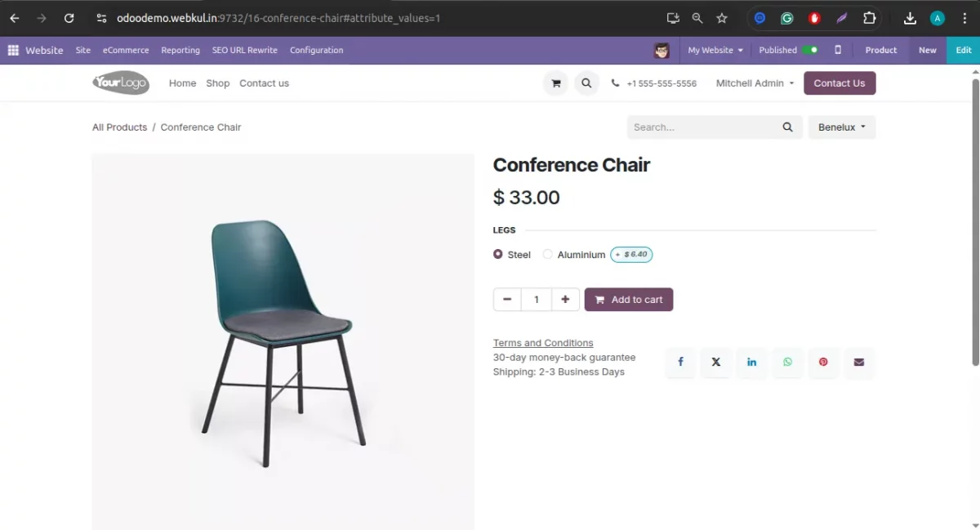Click inside the product search field
Screen dimensions: 980x530
(702, 127)
